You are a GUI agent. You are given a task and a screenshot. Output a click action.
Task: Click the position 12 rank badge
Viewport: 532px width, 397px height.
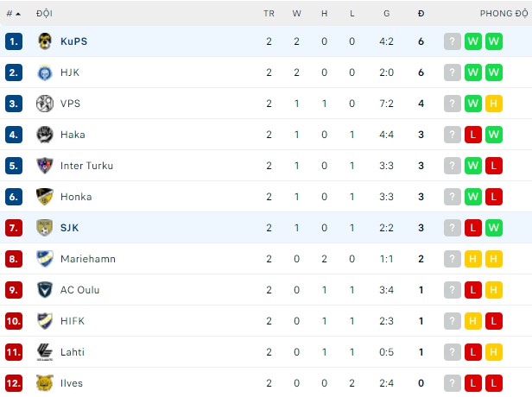(x=13, y=383)
